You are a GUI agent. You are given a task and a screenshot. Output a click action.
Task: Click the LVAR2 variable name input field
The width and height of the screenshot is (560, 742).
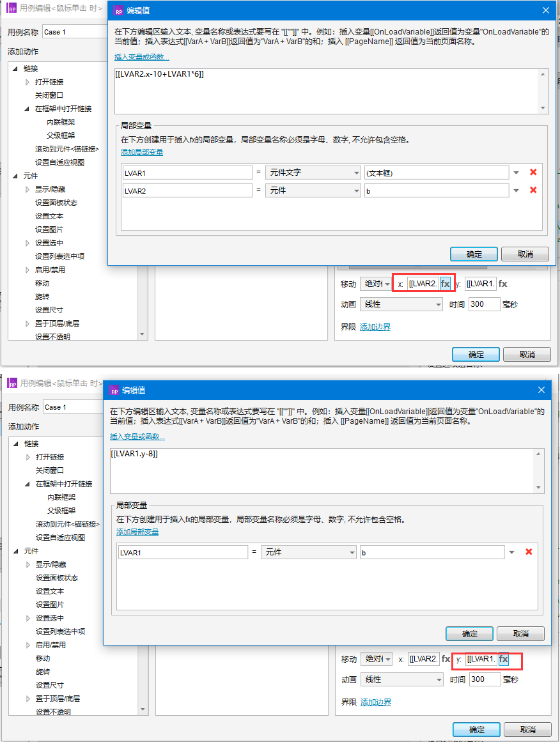pyautogui.click(x=187, y=190)
